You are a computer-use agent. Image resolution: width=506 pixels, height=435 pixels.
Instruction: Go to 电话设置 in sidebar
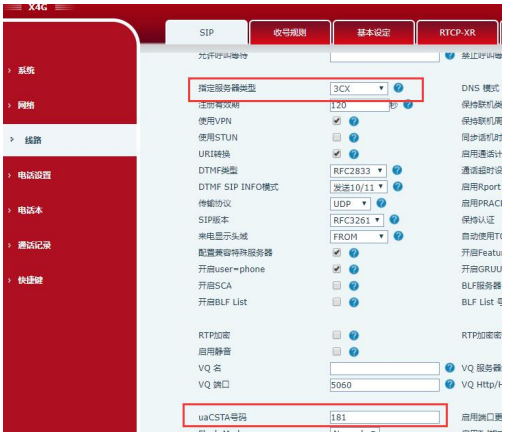tap(34, 175)
